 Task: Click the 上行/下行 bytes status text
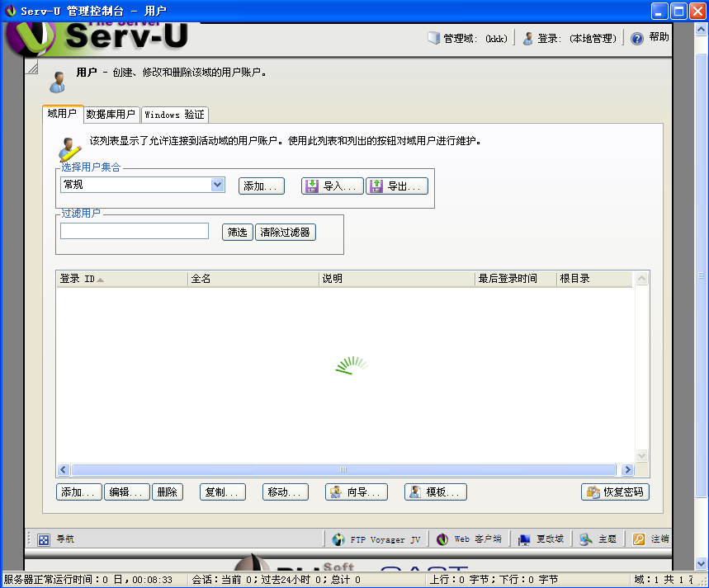pyautogui.click(x=494, y=580)
